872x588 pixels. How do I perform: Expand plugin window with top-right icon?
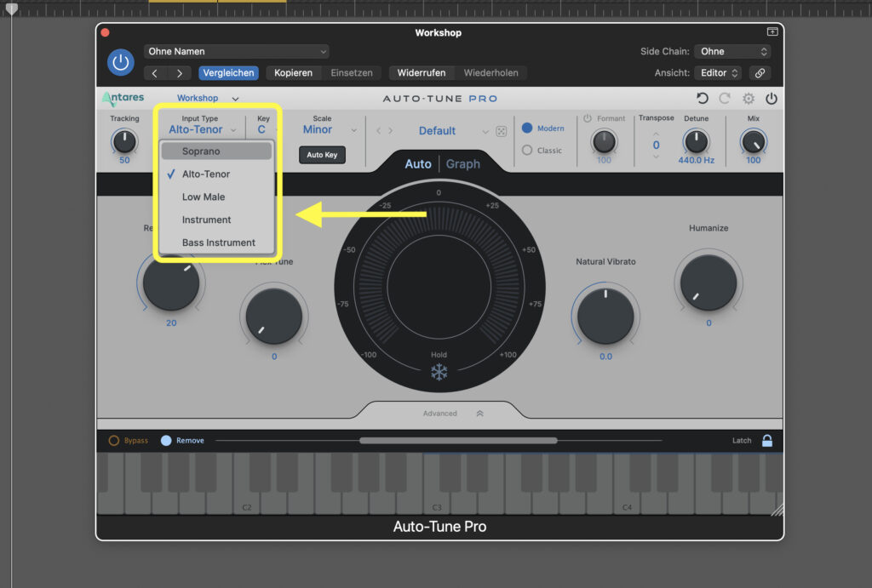point(772,31)
